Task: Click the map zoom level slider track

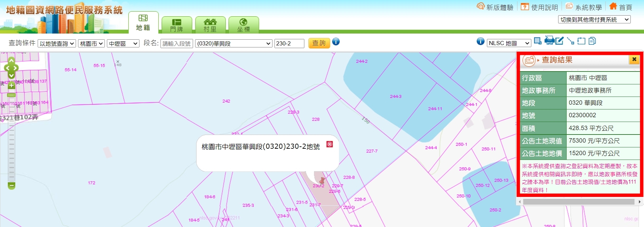Action: [12, 142]
